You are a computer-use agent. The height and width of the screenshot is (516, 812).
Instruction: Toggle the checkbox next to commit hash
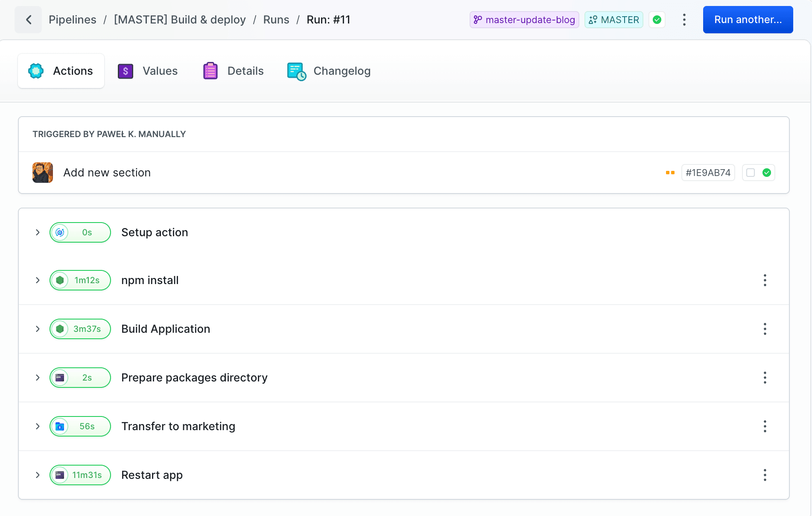751,173
